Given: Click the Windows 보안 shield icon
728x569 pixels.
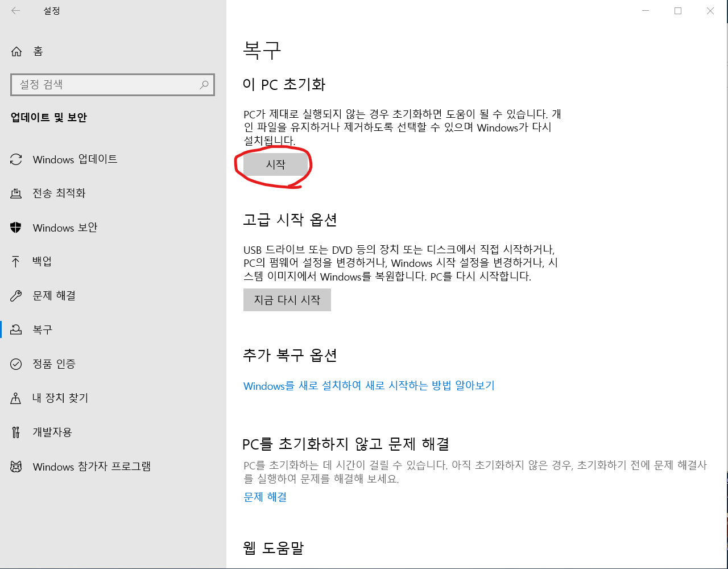Looking at the screenshot, I should [x=16, y=228].
